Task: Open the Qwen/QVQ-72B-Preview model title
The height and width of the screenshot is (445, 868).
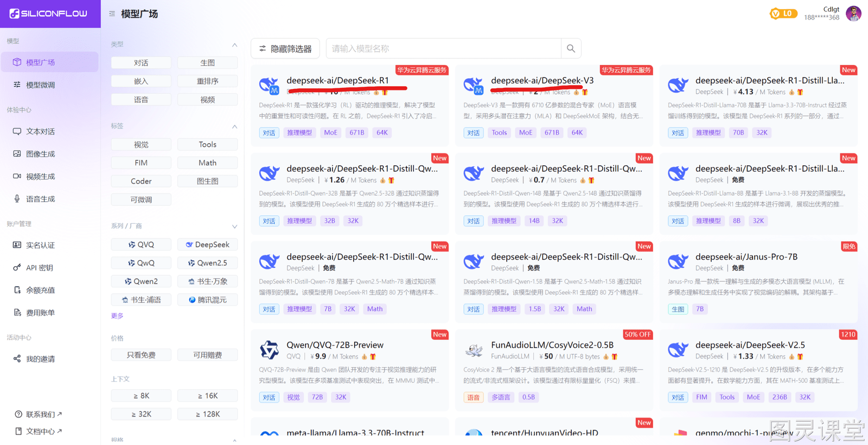Action: click(335, 345)
